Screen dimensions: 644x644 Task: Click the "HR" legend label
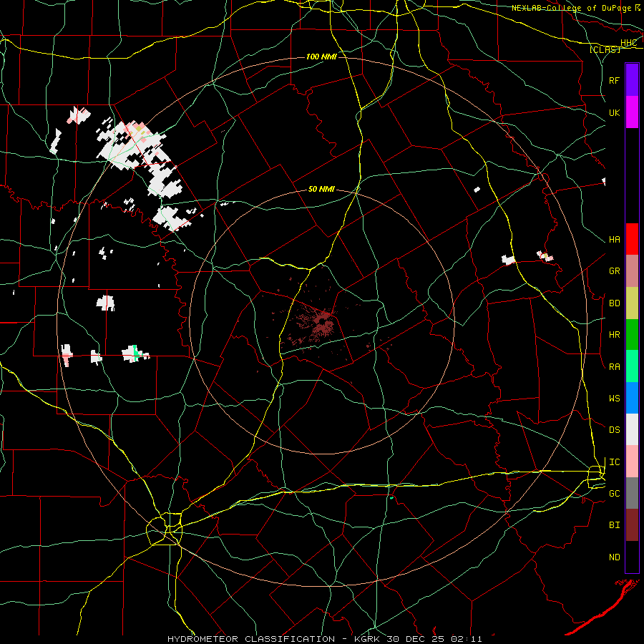coord(614,335)
